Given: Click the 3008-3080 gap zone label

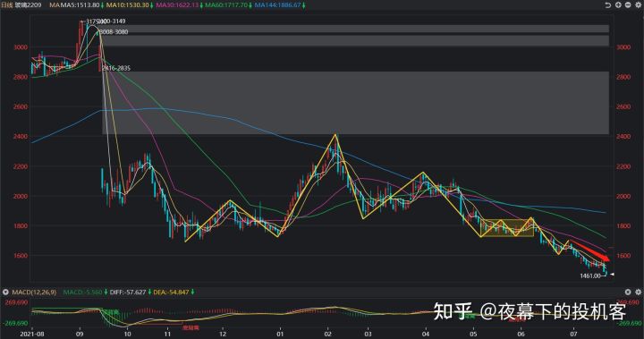Looking at the screenshot, I should (114, 31).
